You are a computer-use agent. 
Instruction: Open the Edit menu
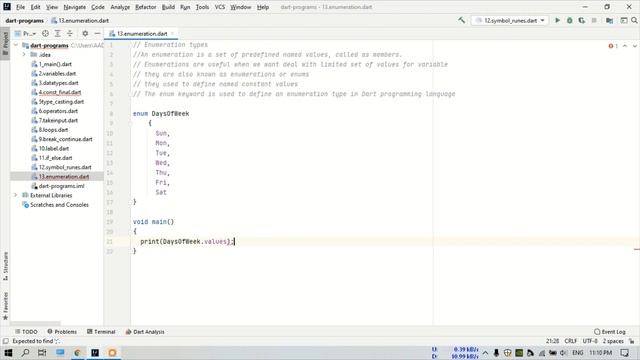pos(36,7)
